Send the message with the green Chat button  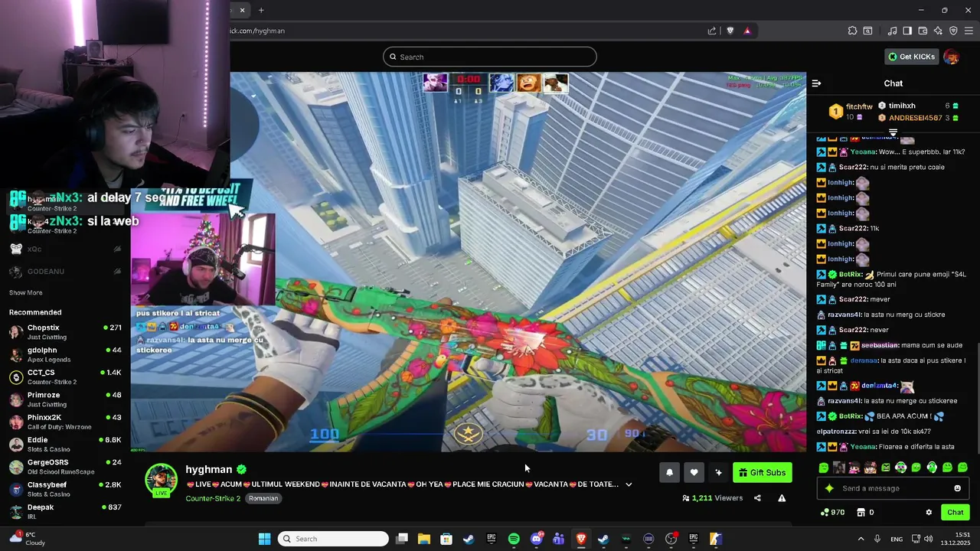[955, 512]
